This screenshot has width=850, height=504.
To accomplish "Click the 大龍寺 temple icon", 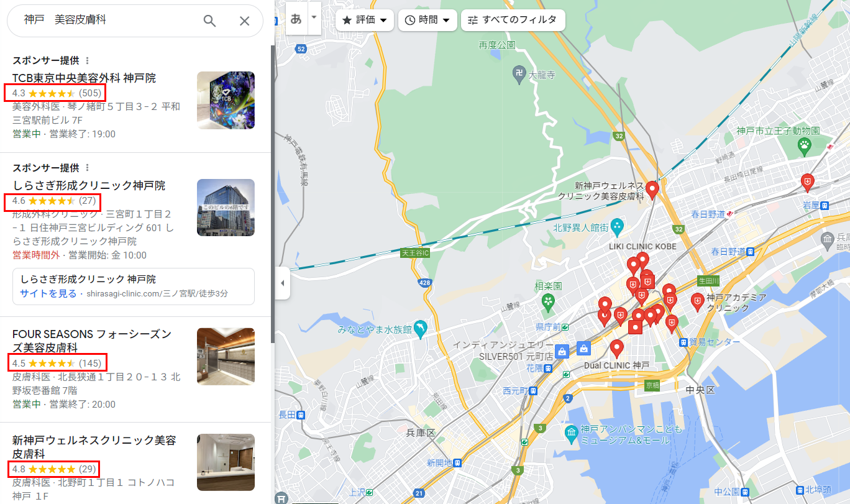I will point(519,73).
